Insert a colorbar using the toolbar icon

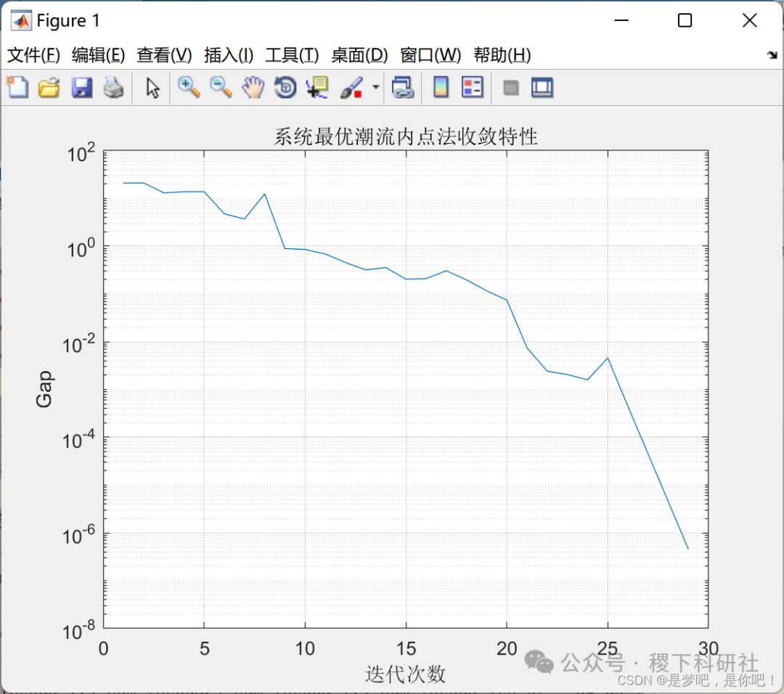[x=441, y=88]
